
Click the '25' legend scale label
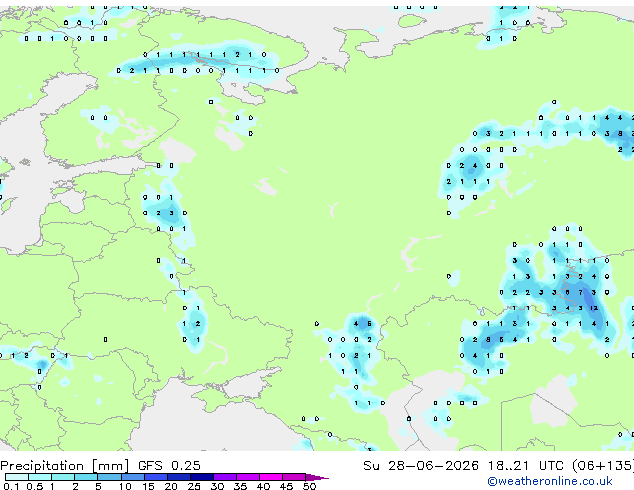pyautogui.click(x=194, y=486)
